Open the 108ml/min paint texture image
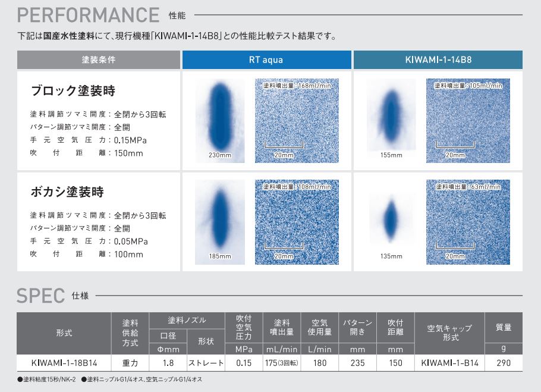This screenshot has width=541, height=392. point(297,222)
